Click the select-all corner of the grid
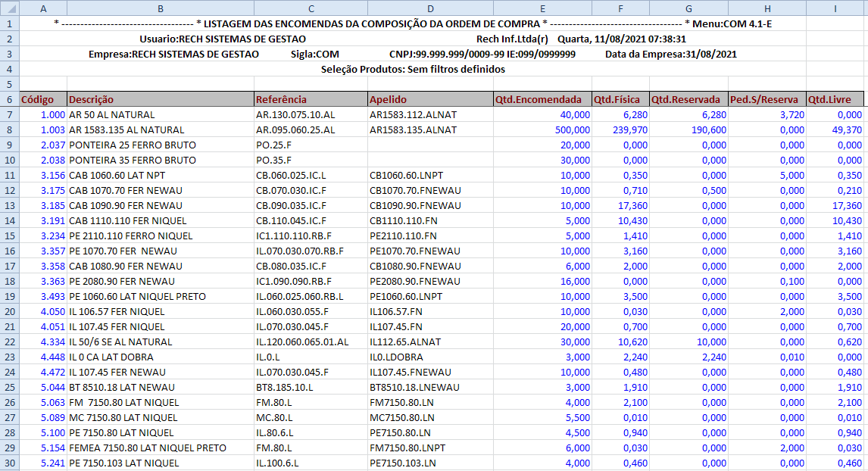The image size is (868, 471). click(x=9, y=8)
